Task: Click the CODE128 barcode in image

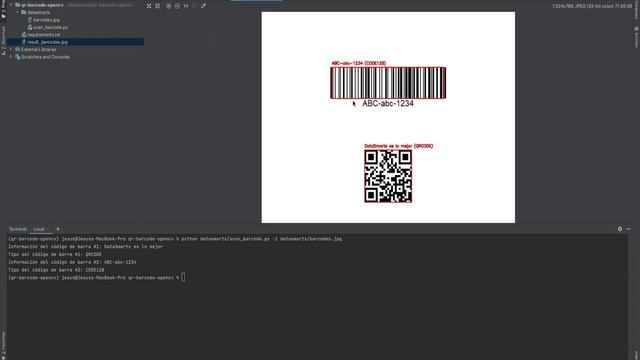Action: tap(388, 83)
